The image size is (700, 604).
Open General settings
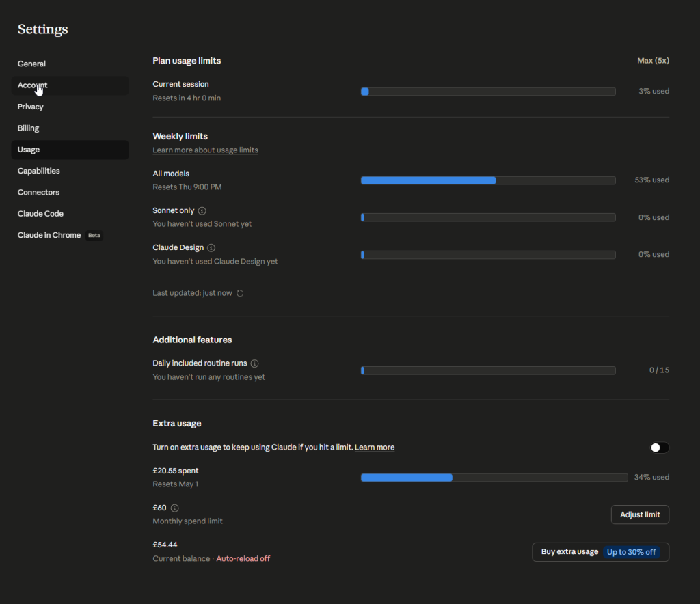(x=70, y=64)
